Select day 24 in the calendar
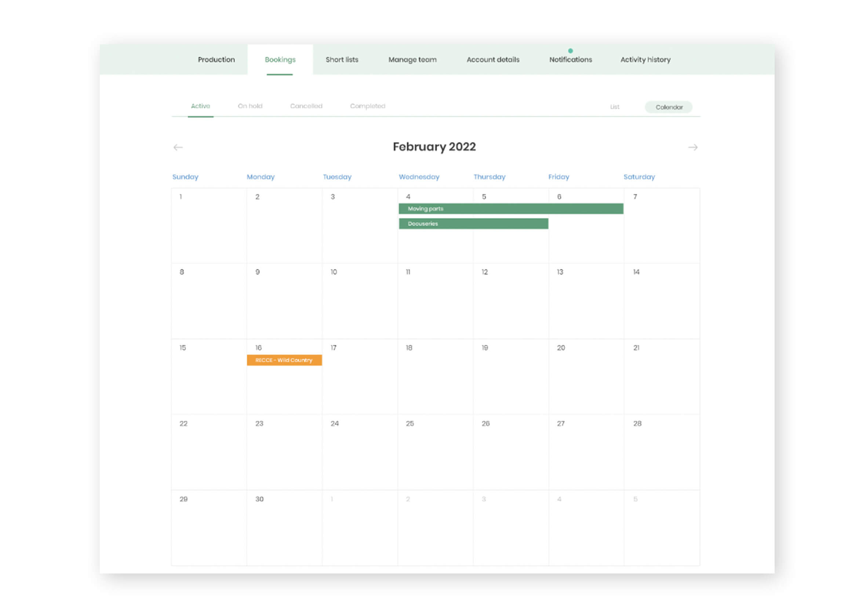Image resolution: width=866 pixels, height=616 pixels. [x=360, y=452]
